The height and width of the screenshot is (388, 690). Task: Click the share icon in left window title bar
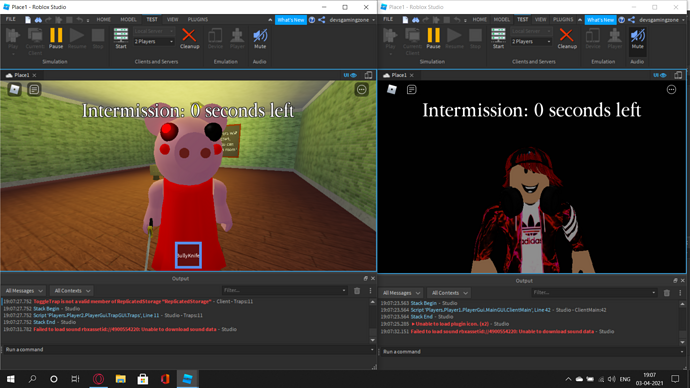click(322, 20)
